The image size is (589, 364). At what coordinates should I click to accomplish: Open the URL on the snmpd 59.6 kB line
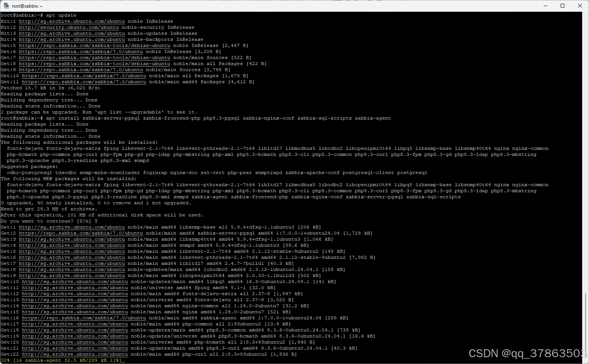[72, 246]
